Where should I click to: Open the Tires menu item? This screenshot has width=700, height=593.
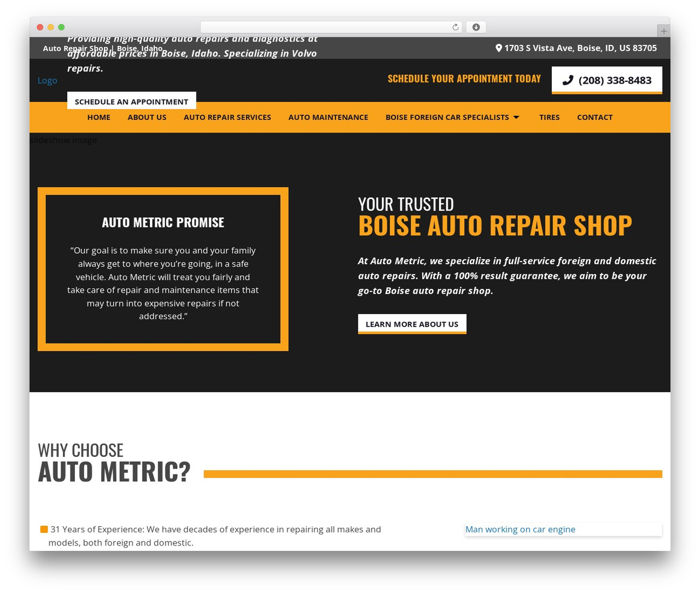point(549,117)
